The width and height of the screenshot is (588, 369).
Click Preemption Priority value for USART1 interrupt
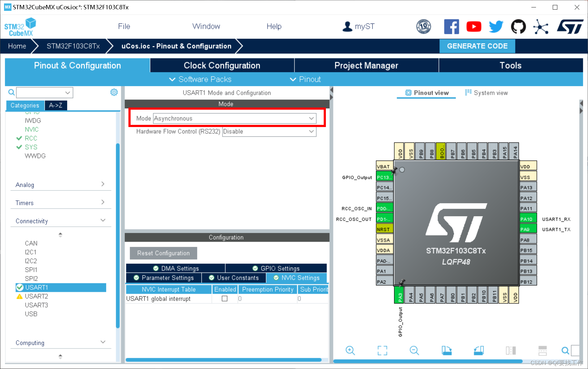[x=268, y=299]
